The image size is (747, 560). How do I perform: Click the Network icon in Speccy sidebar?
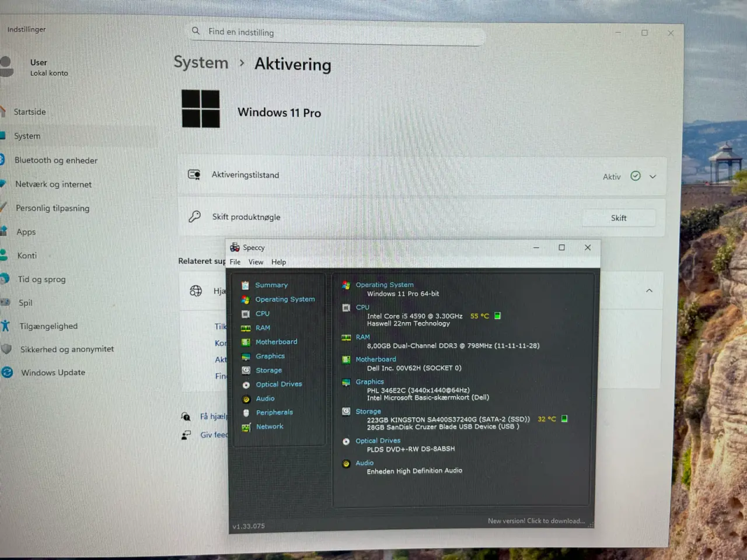(246, 427)
